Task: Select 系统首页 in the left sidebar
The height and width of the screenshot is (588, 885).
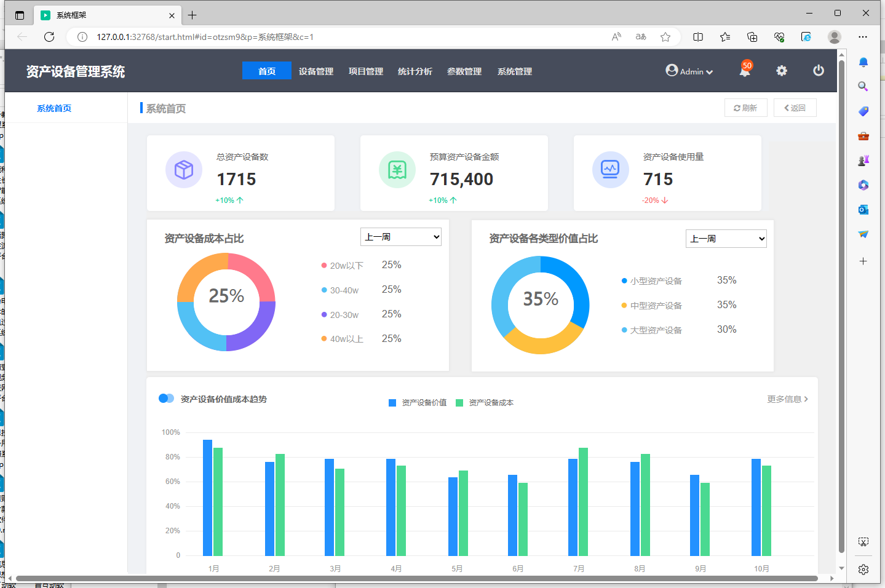Action: [x=54, y=108]
